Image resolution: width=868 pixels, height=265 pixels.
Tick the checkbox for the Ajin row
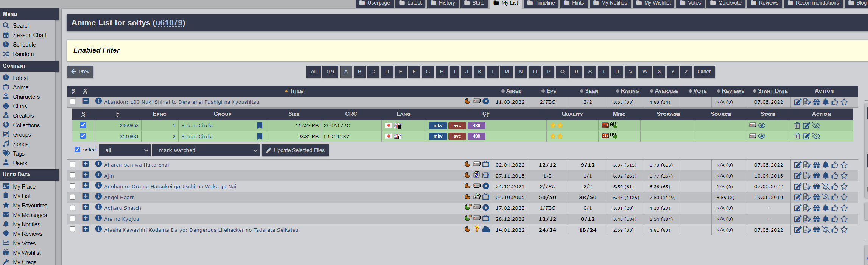pos(72,175)
